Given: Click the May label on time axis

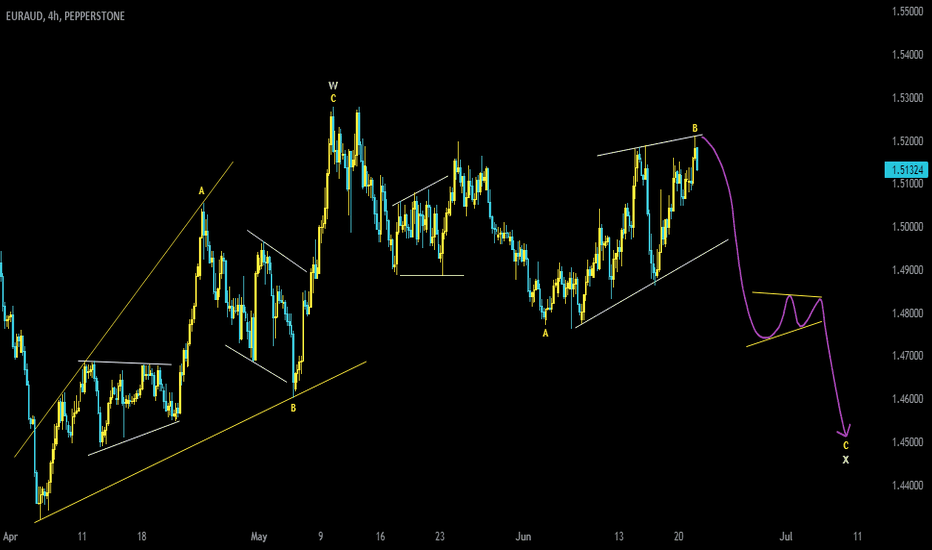Looking at the screenshot, I should pos(259,537).
